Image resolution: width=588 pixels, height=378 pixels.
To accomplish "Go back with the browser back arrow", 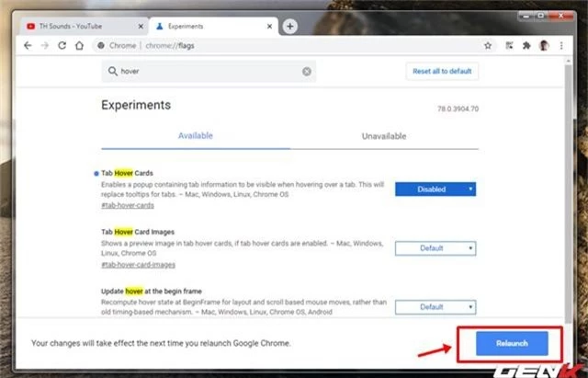I will [28, 45].
